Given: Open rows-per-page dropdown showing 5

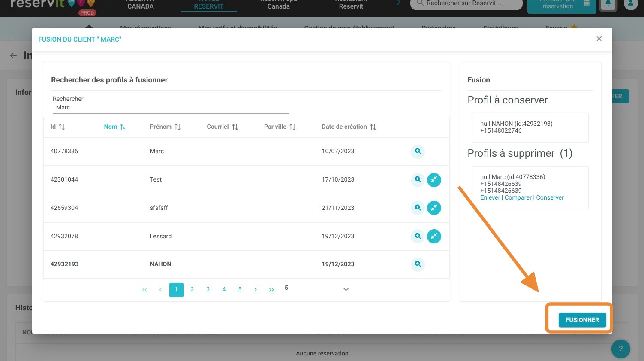Looking at the screenshot, I should tap(318, 289).
